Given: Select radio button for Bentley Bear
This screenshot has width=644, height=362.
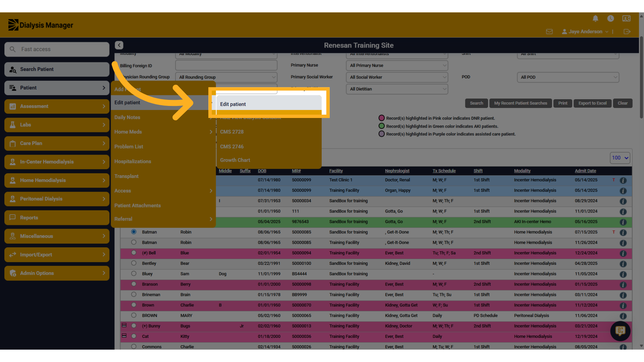Looking at the screenshot, I should [134, 263].
